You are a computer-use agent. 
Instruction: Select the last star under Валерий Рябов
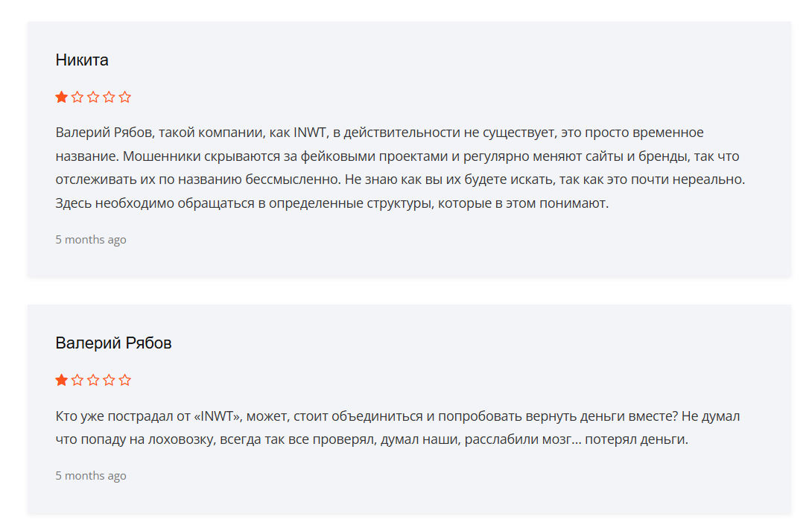[x=125, y=380]
